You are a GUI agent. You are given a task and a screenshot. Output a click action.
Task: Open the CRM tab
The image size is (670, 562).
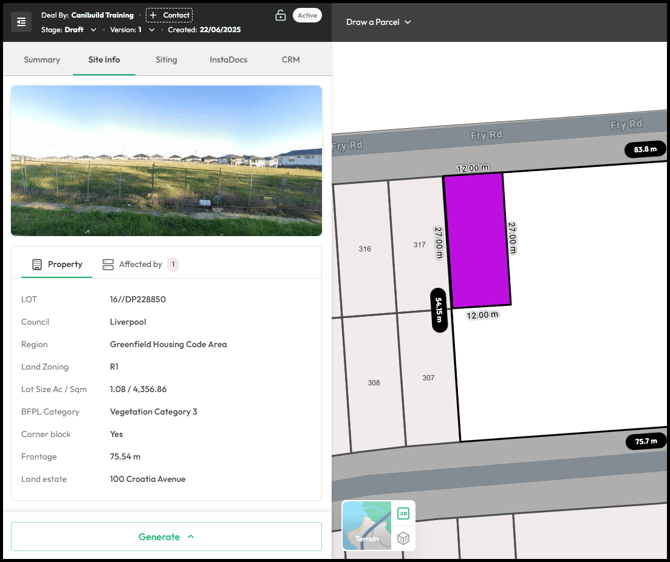coord(290,60)
